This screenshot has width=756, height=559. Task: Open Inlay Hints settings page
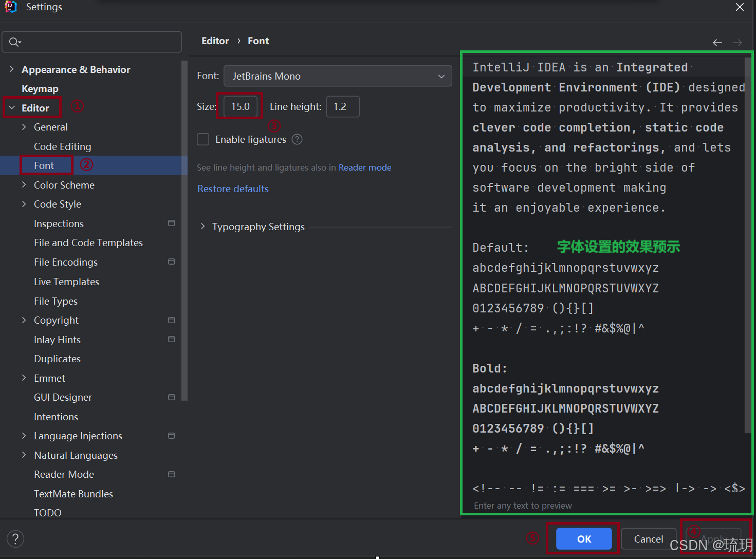tap(57, 340)
